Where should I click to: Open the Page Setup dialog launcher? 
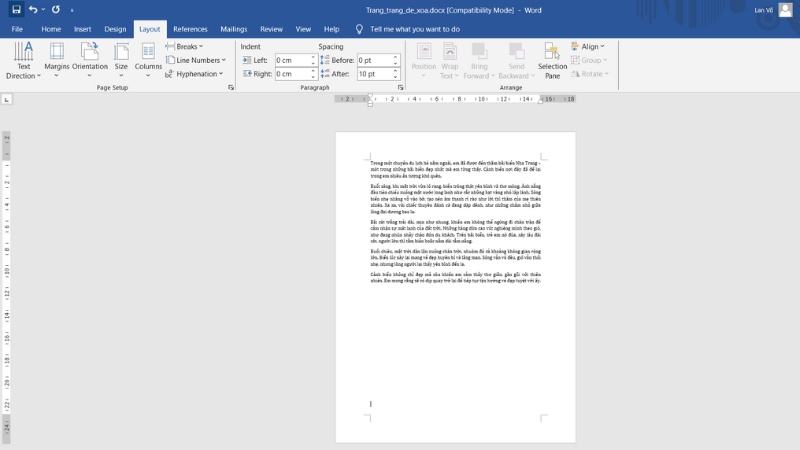[231, 88]
